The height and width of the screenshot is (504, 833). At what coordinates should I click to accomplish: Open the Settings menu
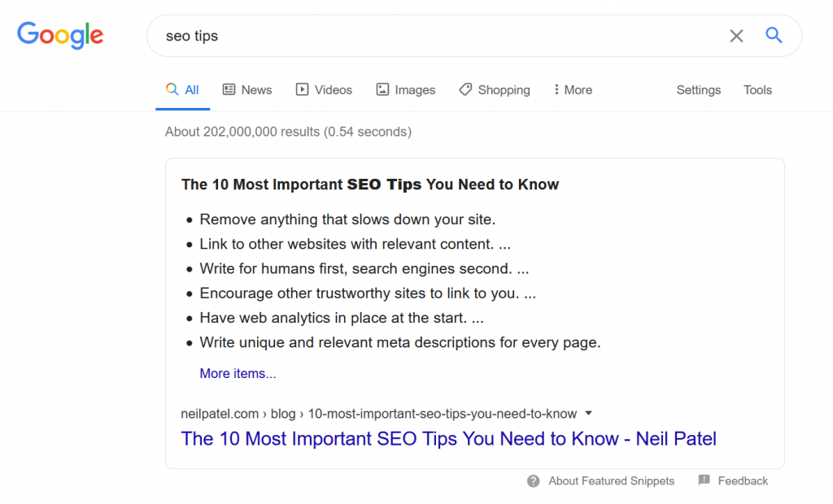(x=698, y=90)
